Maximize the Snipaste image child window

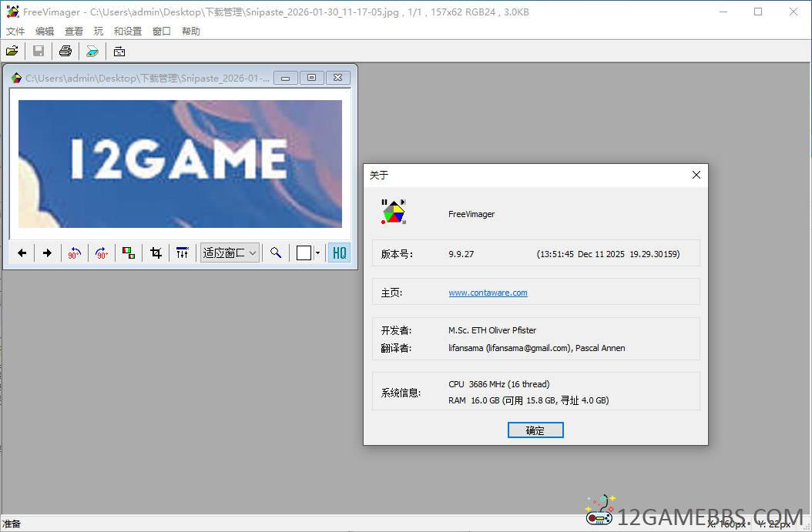click(x=311, y=78)
